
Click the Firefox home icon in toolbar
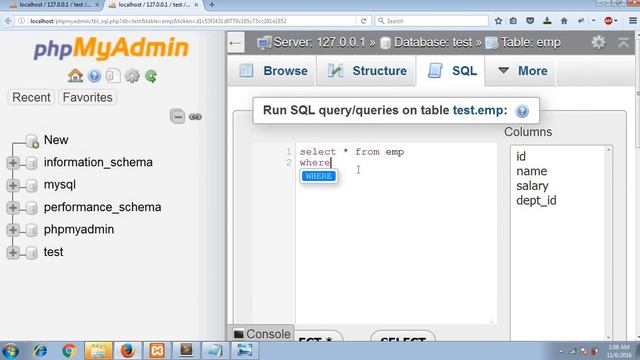[564, 21]
